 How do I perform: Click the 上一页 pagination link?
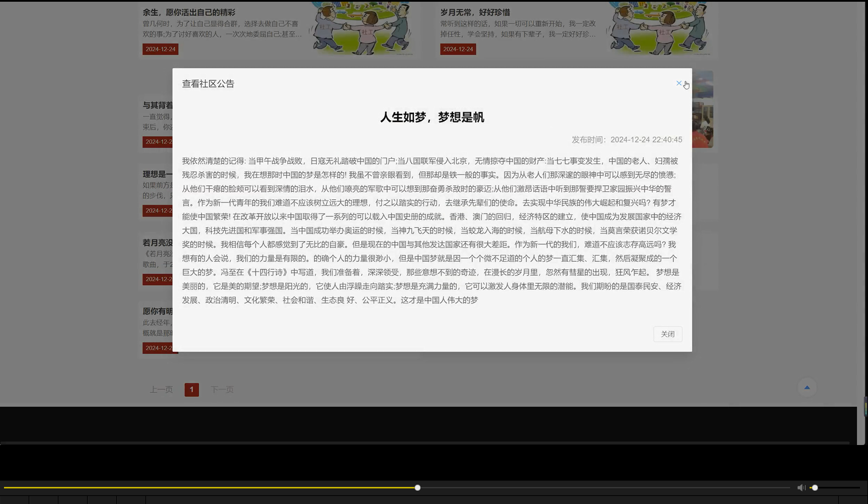(161, 389)
